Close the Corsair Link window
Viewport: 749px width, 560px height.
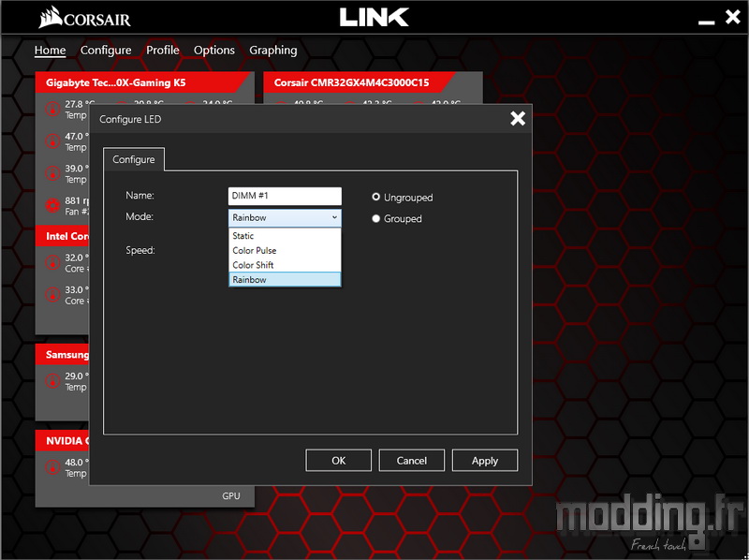[x=732, y=17]
